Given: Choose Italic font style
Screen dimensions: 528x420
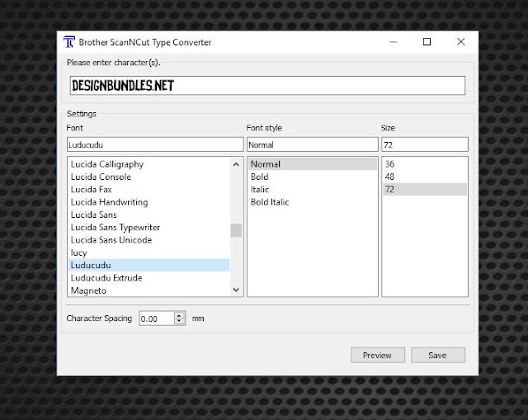Looking at the screenshot, I should click(x=313, y=189).
